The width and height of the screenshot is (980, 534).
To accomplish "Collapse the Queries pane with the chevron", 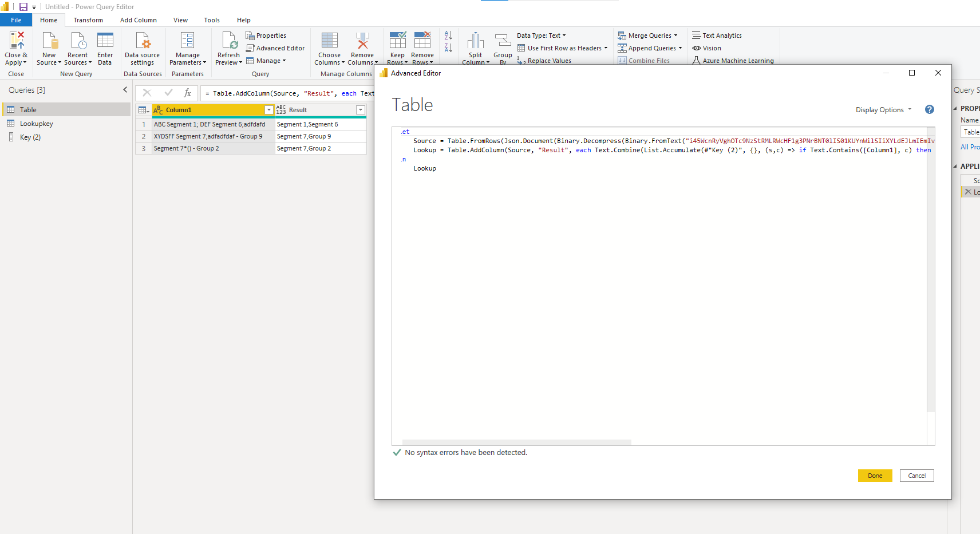I will pyautogui.click(x=125, y=90).
